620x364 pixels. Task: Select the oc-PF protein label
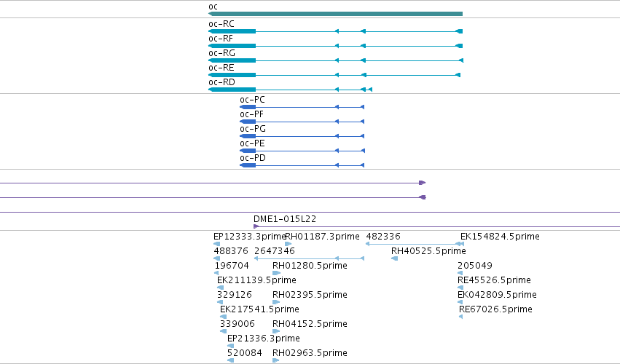pyautogui.click(x=252, y=114)
